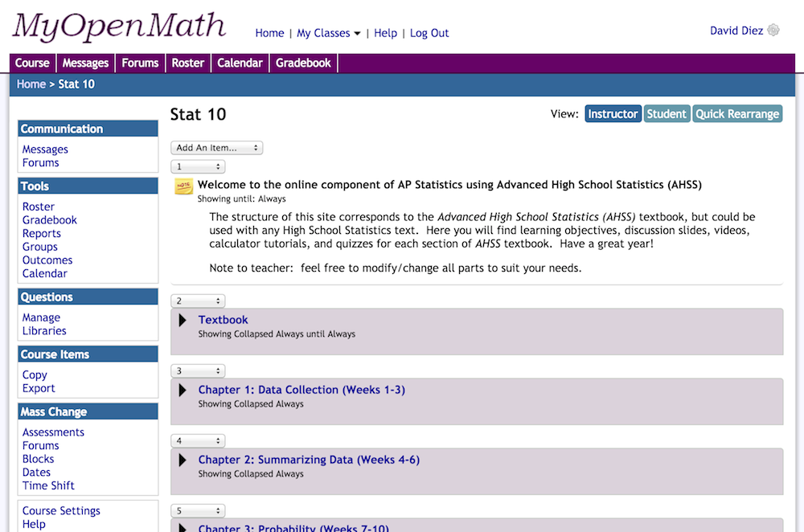
Task: Click the gear icon beside David Diez
Action: click(x=773, y=31)
